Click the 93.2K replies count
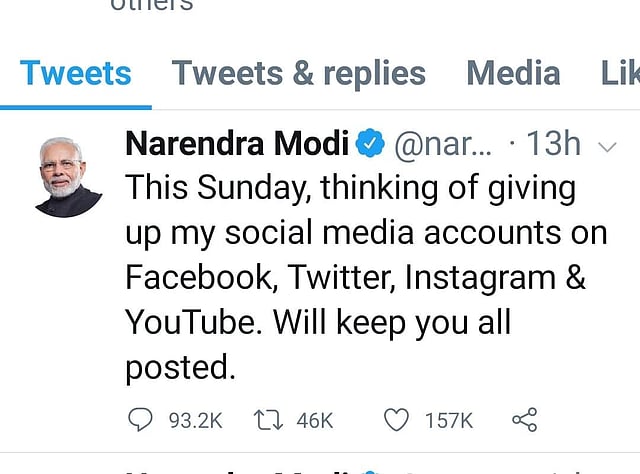Screen dimensions: 640x474 (194, 421)
